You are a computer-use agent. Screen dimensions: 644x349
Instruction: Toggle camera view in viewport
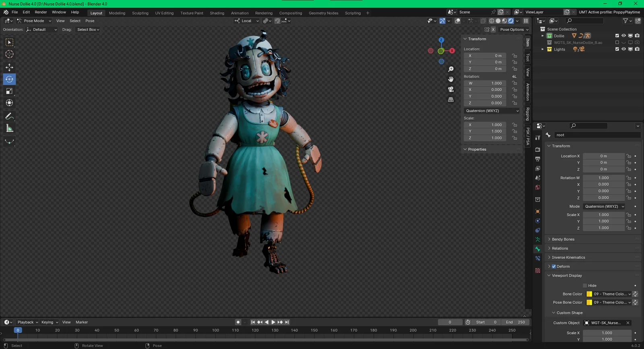pos(451,89)
